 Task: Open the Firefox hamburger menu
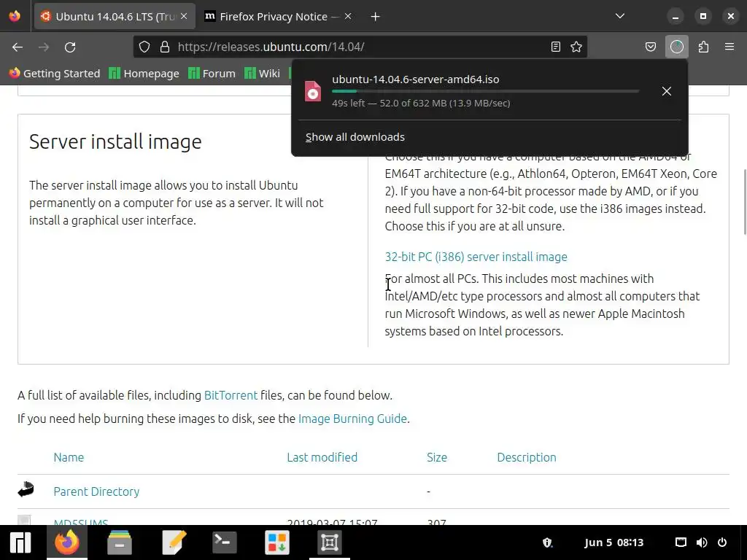(729, 47)
